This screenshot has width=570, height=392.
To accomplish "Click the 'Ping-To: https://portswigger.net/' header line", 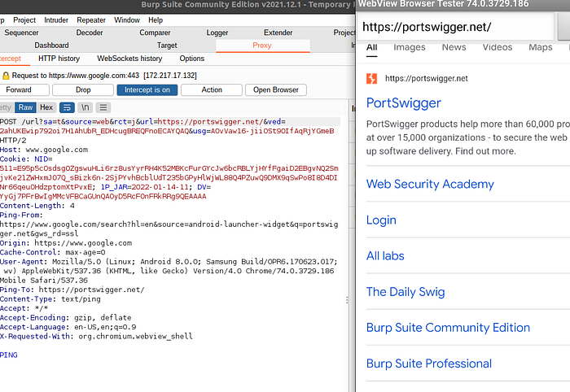I will coord(72,290).
